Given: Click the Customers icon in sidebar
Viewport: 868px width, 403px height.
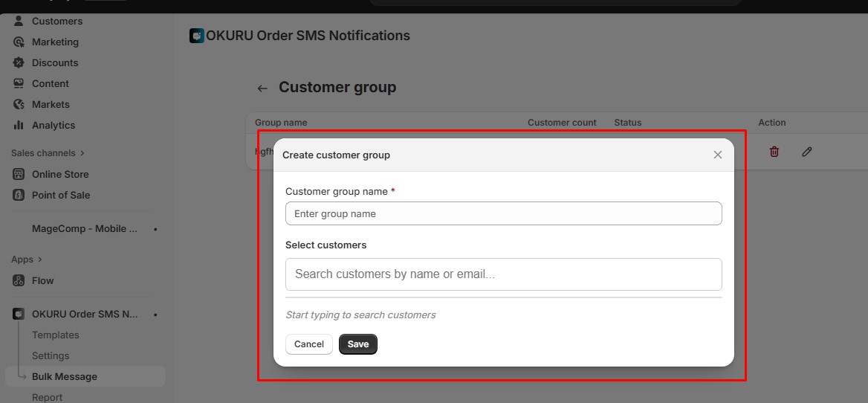Looking at the screenshot, I should (19, 21).
